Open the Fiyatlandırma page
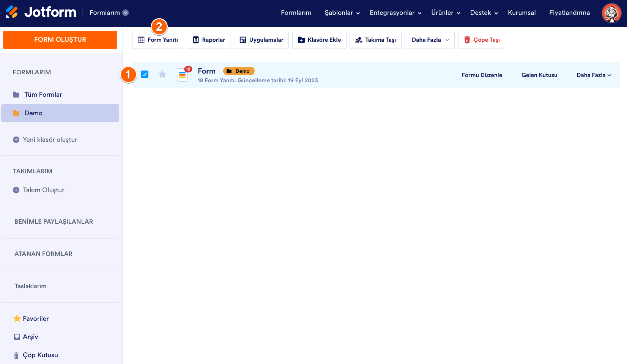The width and height of the screenshot is (627, 364). click(569, 13)
